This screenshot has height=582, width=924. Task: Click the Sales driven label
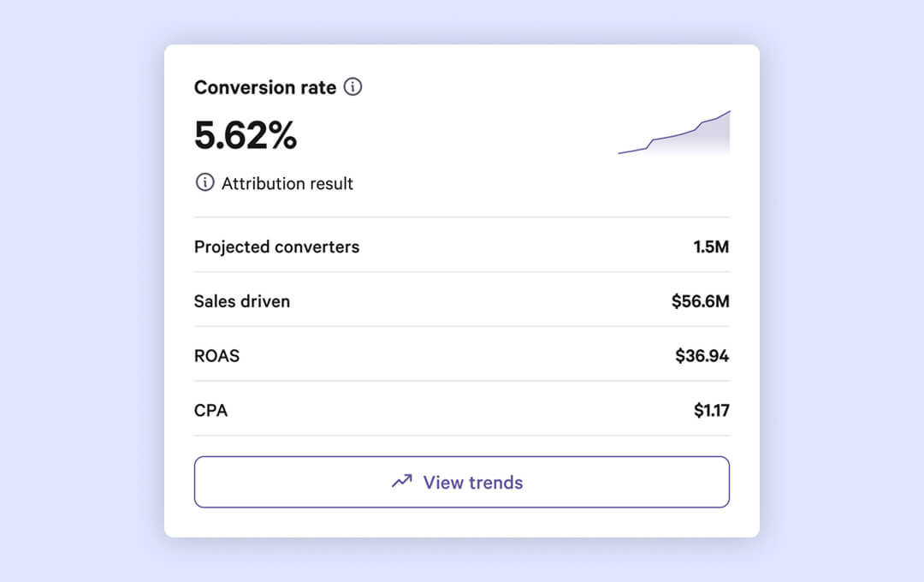[x=241, y=301]
